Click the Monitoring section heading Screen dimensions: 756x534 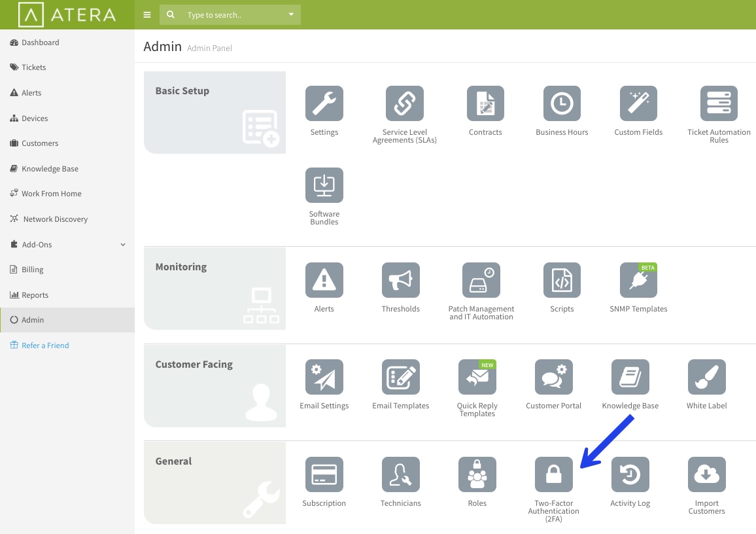pos(180,267)
